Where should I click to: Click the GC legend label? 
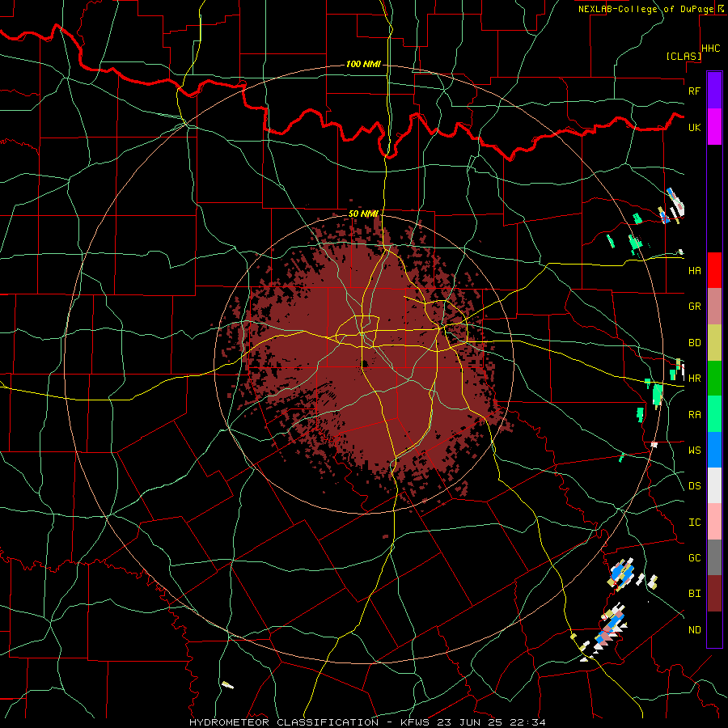[694, 557]
